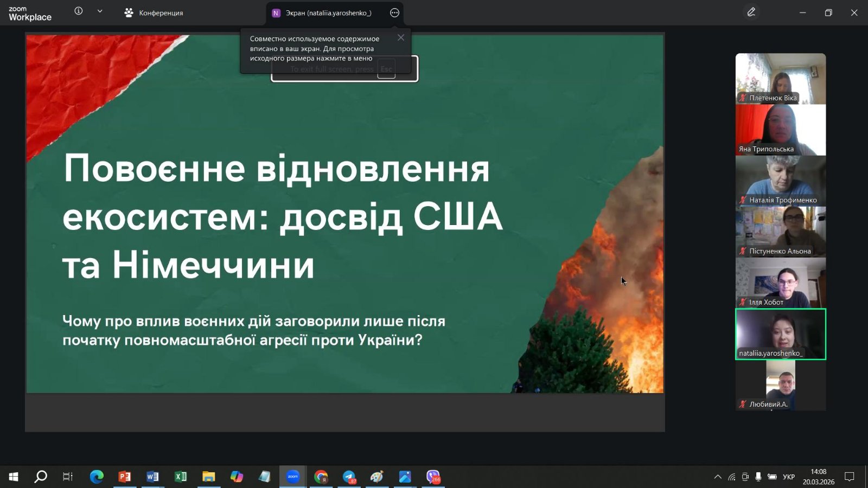Click the Наталія Трофименко participant video
This screenshot has width=868, height=488.
click(x=780, y=181)
